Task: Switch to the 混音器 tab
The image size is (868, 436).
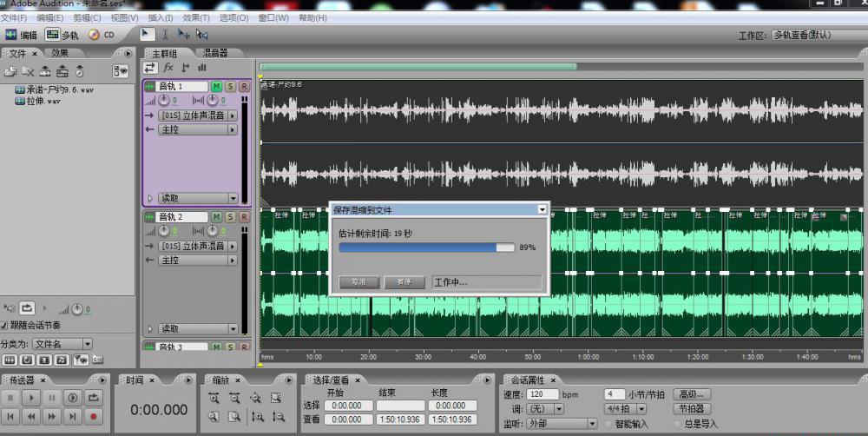Action: point(215,53)
